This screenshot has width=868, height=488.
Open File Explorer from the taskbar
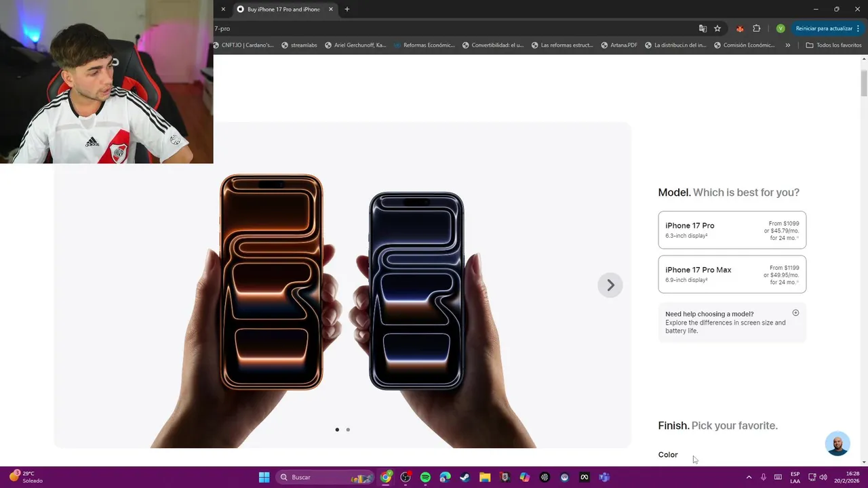point(485,477)
